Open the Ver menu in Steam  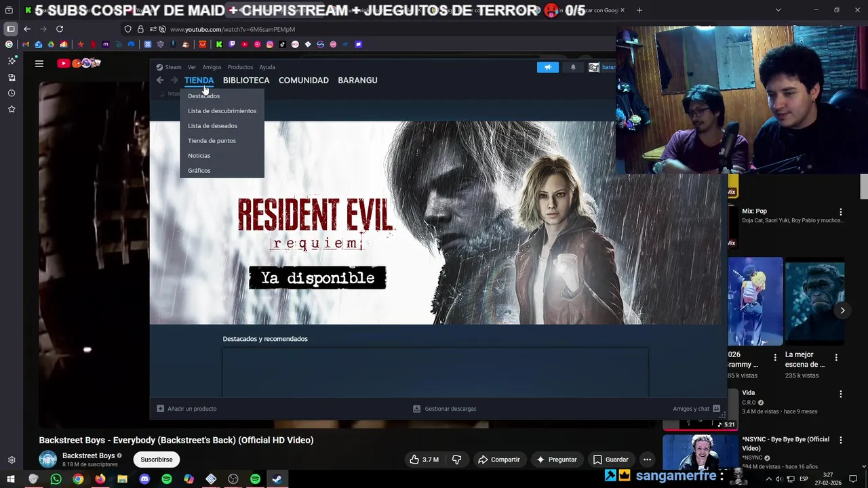tap(192, 67)
